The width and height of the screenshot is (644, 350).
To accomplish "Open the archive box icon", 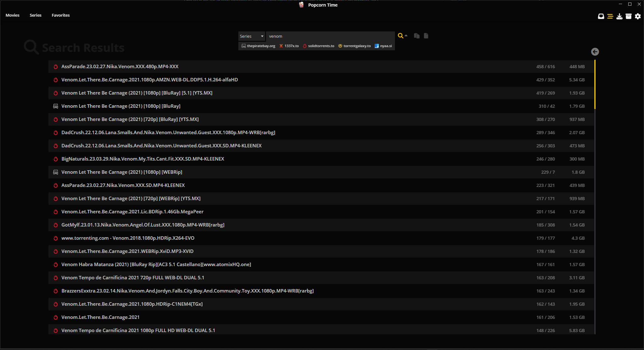I will click(x=629, y=16).
